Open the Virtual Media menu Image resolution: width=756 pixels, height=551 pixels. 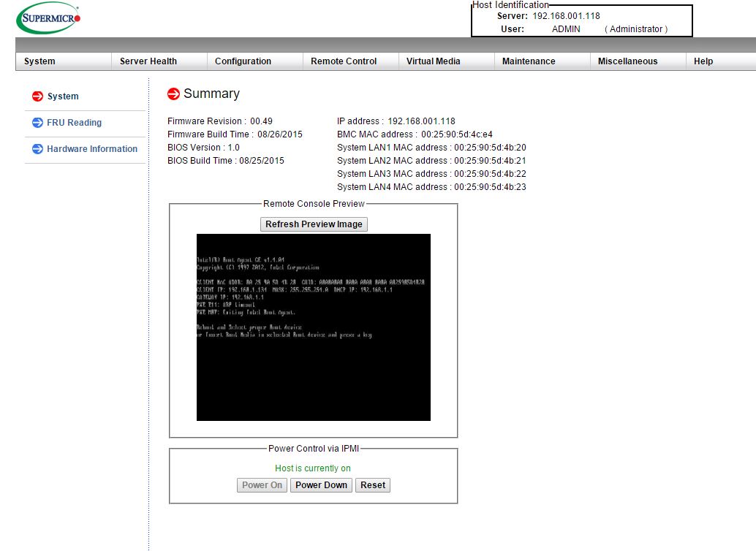click(434, 61)
